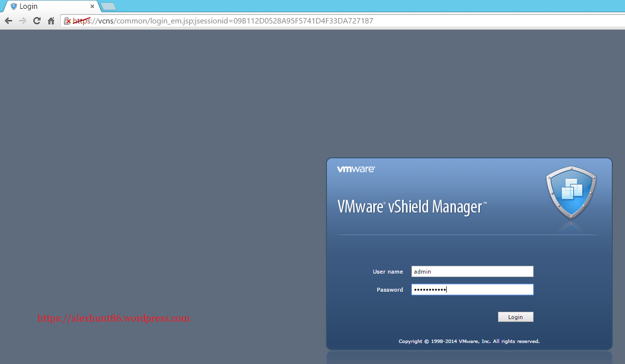The width and height of the screenshot is (625, 364).
Task: Open a new browser tab
Action: (108, 6)
